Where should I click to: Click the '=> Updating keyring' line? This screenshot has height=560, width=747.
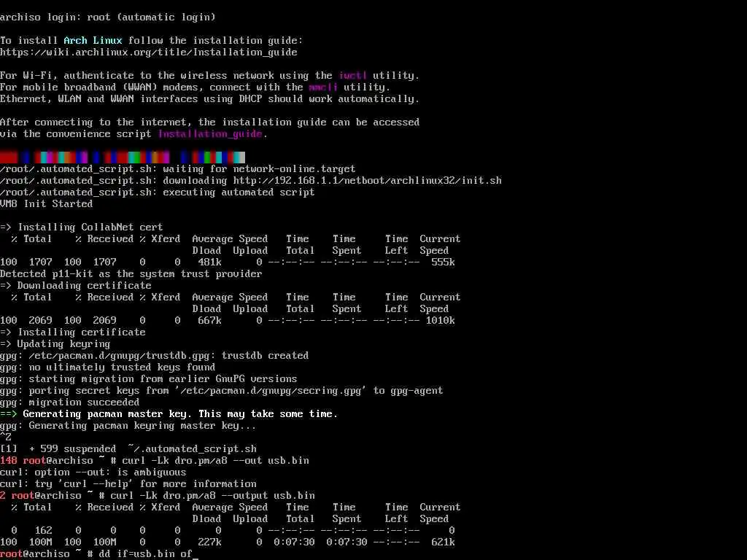(55, 344)
